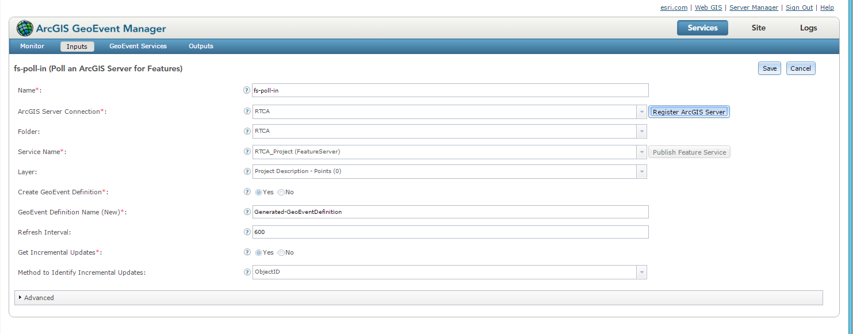This screenshot has width=868, height=334.
Task: Open the Service Name dropdown
Action: click(x=641, y=152)
